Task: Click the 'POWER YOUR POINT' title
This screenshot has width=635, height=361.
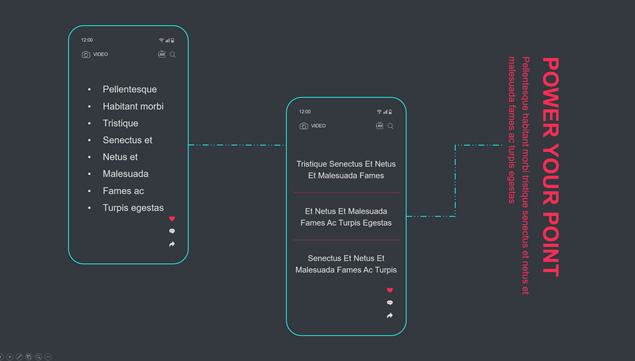Action: coord(551,167)
